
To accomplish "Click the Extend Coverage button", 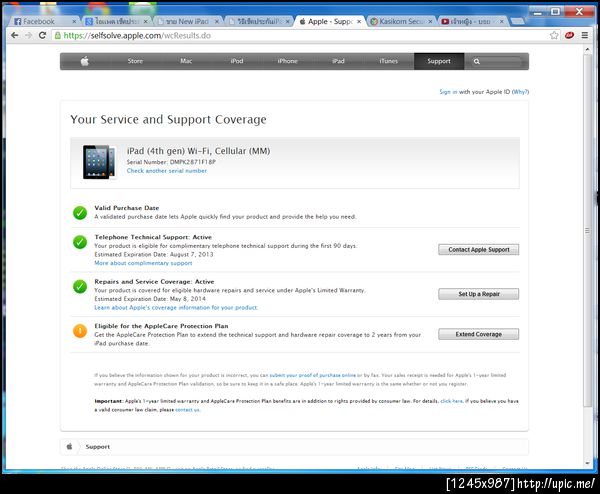I will click(x=478, y=334).
